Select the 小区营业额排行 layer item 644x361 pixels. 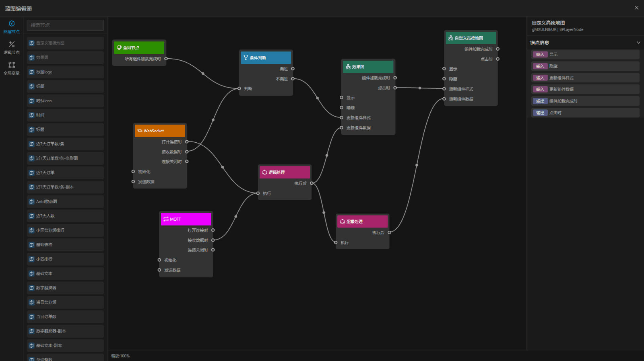65,230
